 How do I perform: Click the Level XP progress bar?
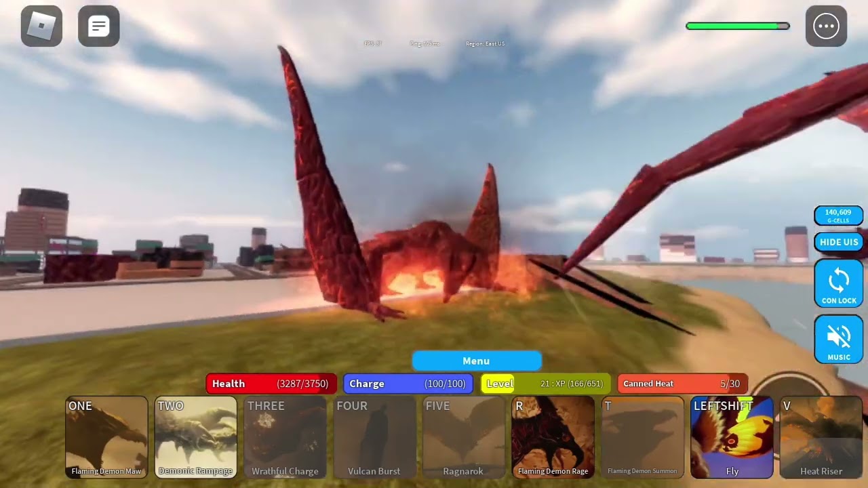(546, 384)
